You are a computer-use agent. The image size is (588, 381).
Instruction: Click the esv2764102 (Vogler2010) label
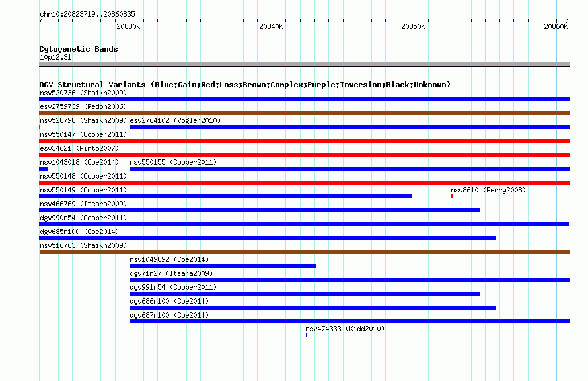(175, 120)
